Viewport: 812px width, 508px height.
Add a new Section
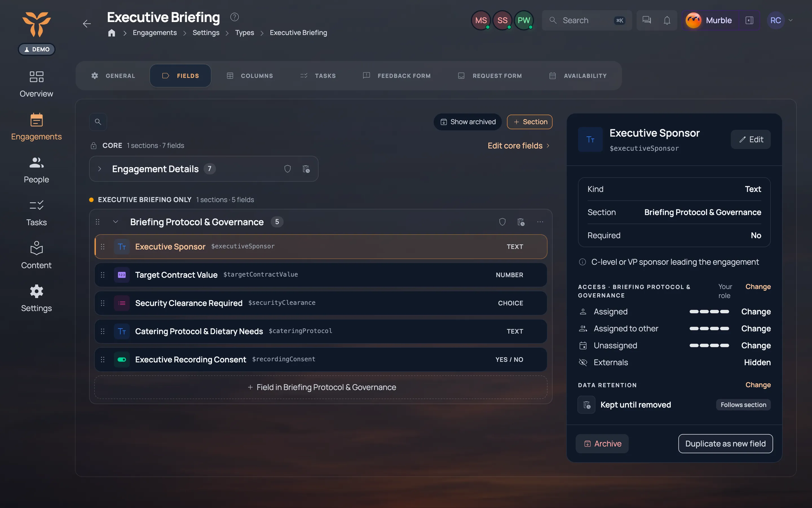click(x=529, y=122)
